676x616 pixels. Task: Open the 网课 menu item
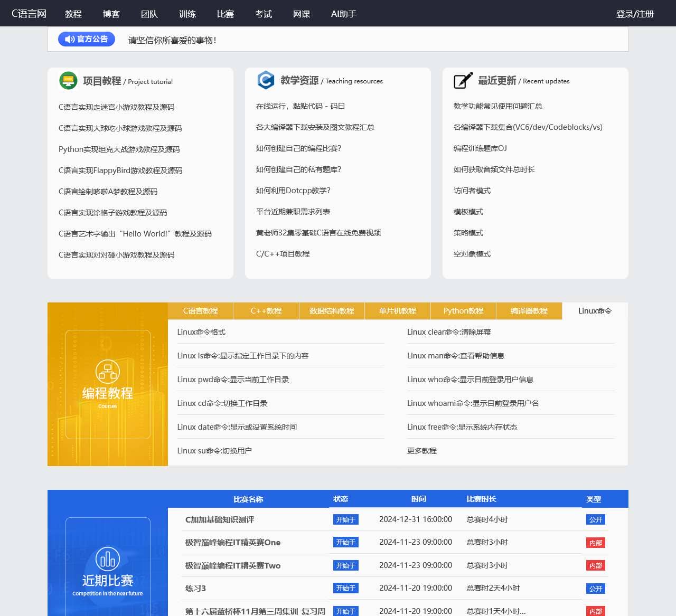pos(302,14)
